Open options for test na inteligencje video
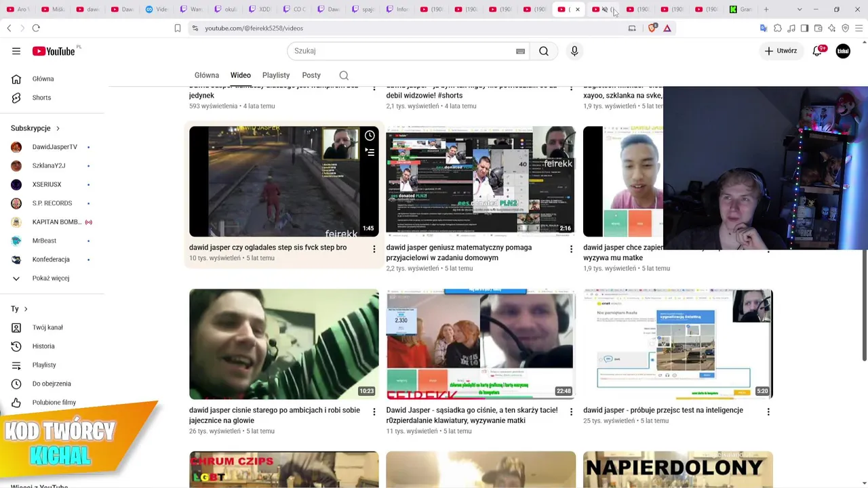Viewport: 868px width, 488px height. click(768, 412)
